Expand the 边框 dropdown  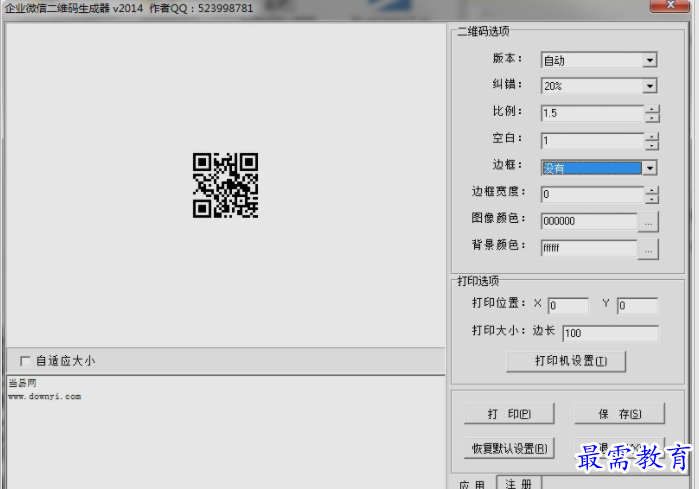(x=650, y=168)
